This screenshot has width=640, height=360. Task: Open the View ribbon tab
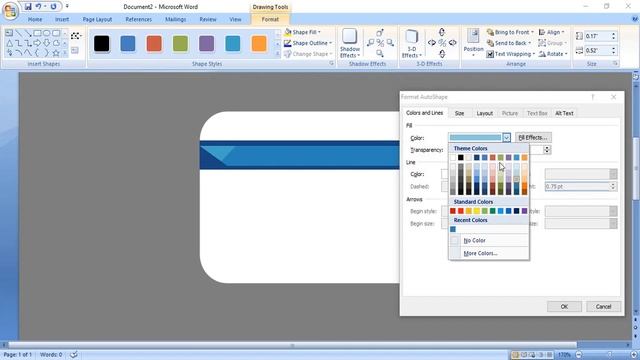[235, 19]
